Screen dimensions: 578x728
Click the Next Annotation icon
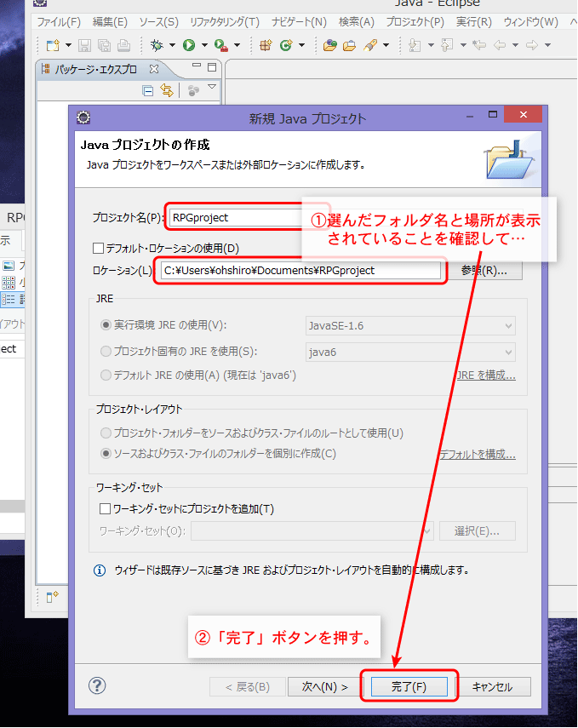pos(415,45)
